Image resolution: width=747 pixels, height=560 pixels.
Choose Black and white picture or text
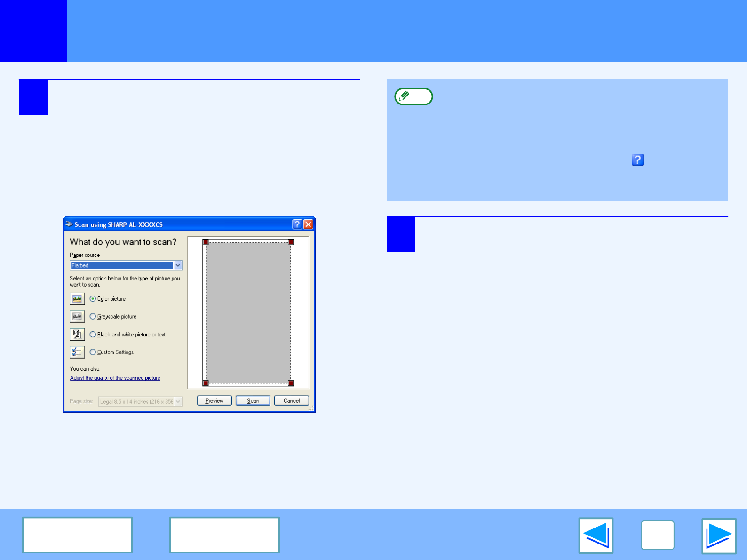point(93,335)
